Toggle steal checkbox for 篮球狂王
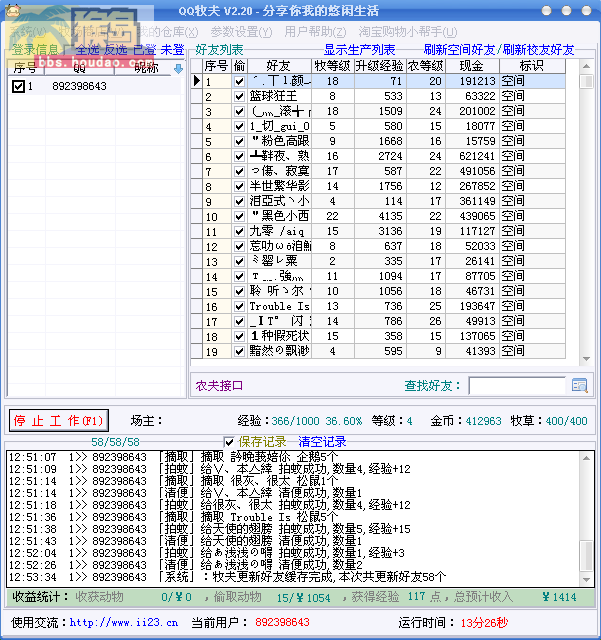This screenshot has height=640, width=601. 239,96
